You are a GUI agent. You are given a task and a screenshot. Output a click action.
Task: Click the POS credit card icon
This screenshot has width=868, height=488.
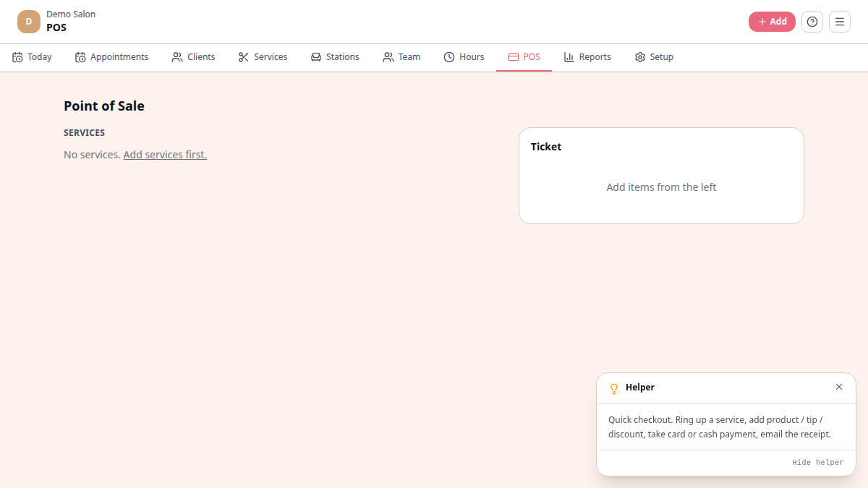514,57
